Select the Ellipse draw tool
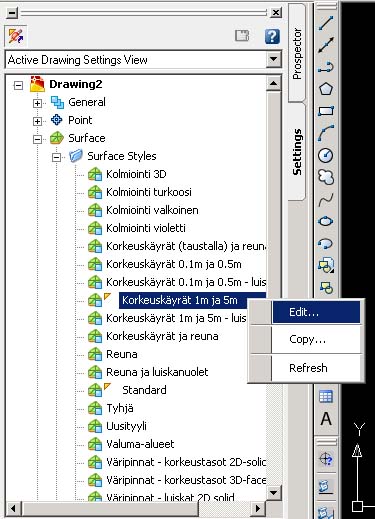This screenshot has width=375, height=519. pyautogui.click(x=326, y=221)
